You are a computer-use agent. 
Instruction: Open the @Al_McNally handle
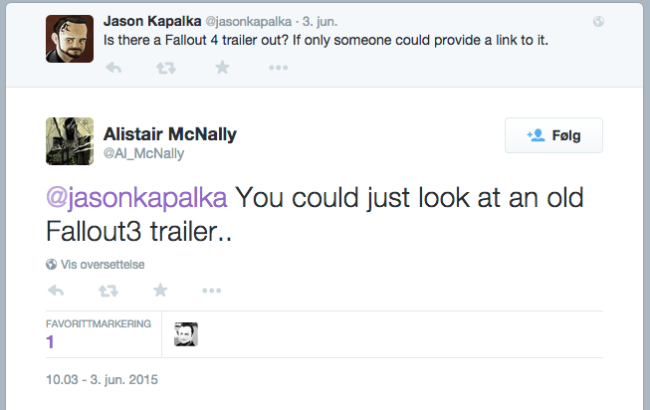point(143,153)
